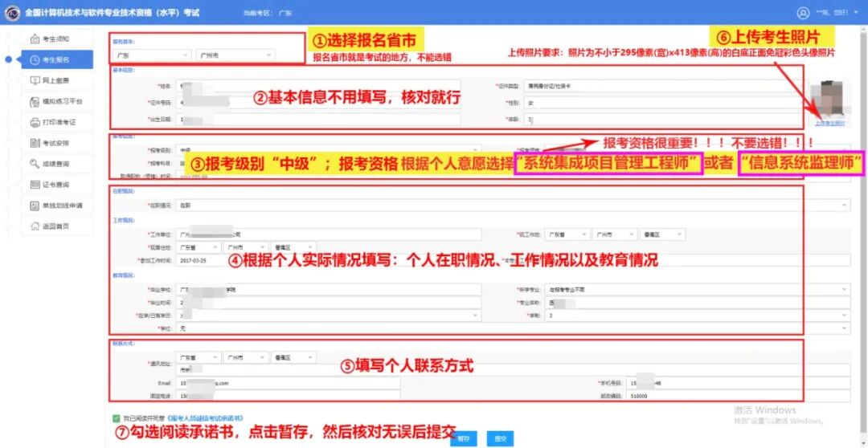Click the 提交 submit button
The height and width of the screenshot is (448, 868).
click(x=500, y=438)
